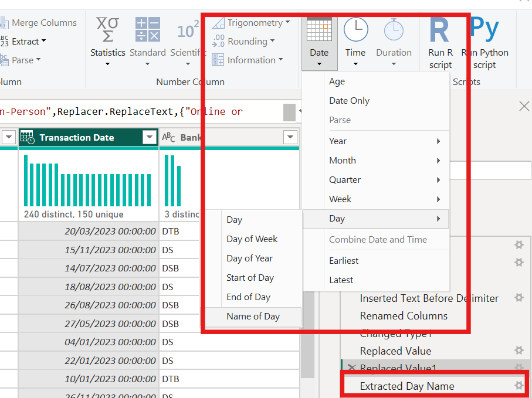Open the Bank column filter dropdown
This screenshot has height=398, width=532.
290,137
